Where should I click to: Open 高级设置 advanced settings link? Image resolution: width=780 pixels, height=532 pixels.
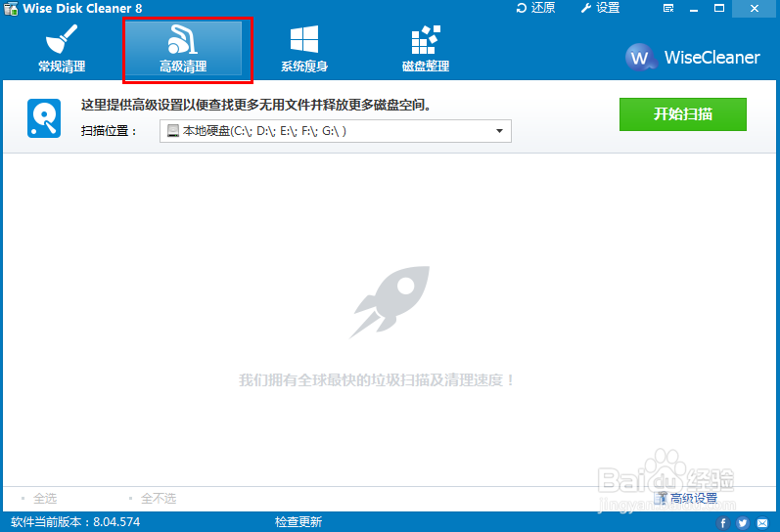tap(687, 498)
